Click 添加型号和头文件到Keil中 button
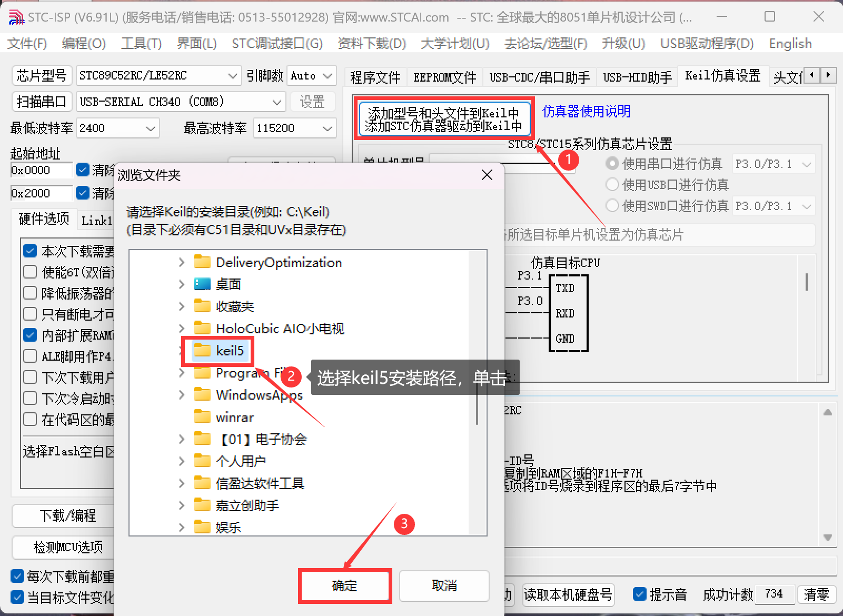 click(444, 119)
